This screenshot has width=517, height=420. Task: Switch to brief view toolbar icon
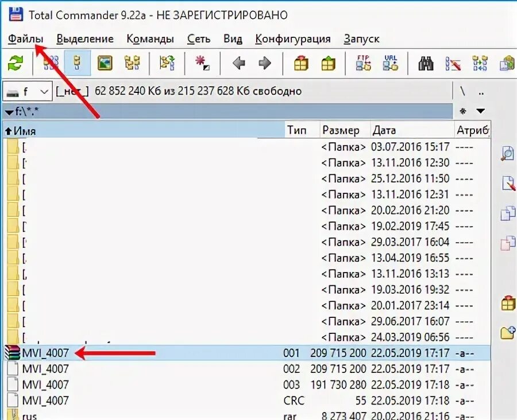[x=51, y=63]
